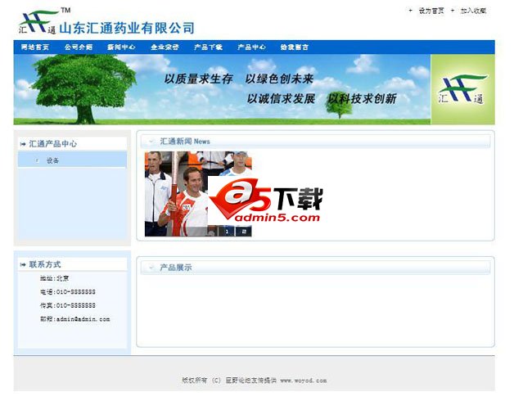Click the 电话:010-8888888 phone line
Image resolution: width=532 pixels, height=401 pixels.
(67, 292)
